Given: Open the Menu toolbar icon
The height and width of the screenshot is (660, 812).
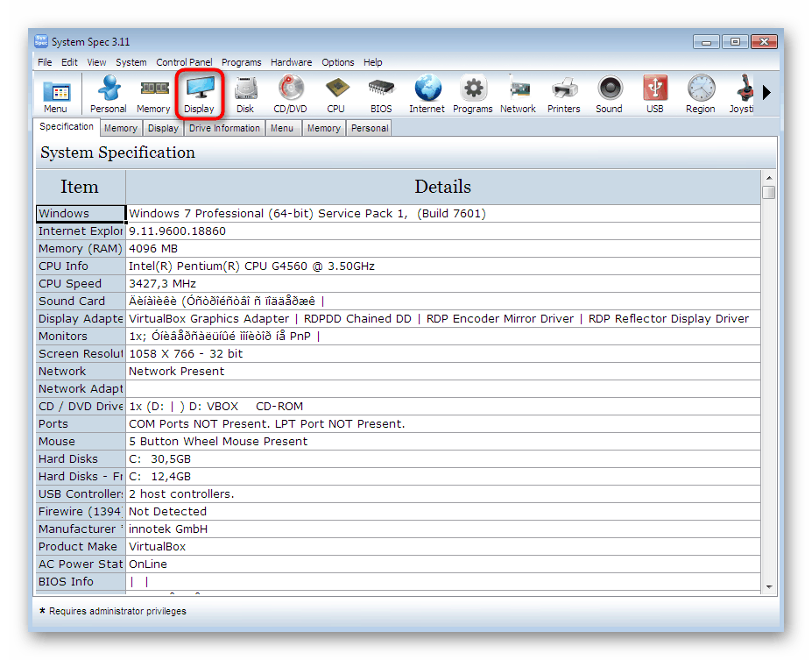Looking at the screenshot, I should click(56, 95).
